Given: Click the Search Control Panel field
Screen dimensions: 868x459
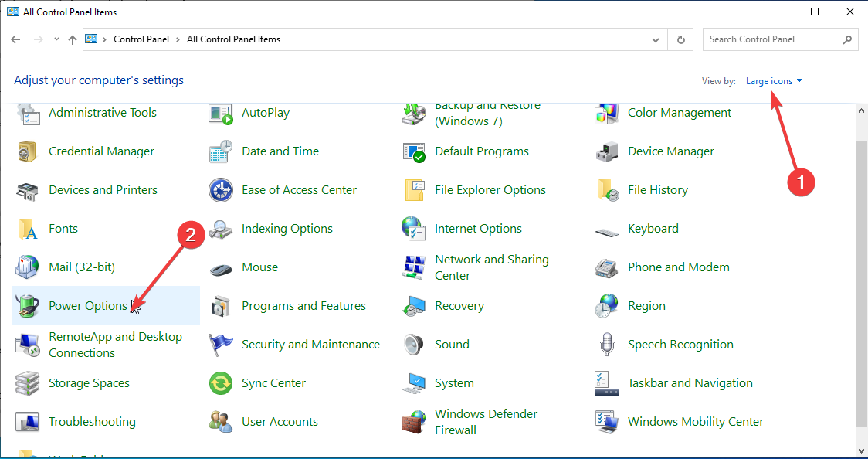Looking at the screenshot, I should pos(781,39).
